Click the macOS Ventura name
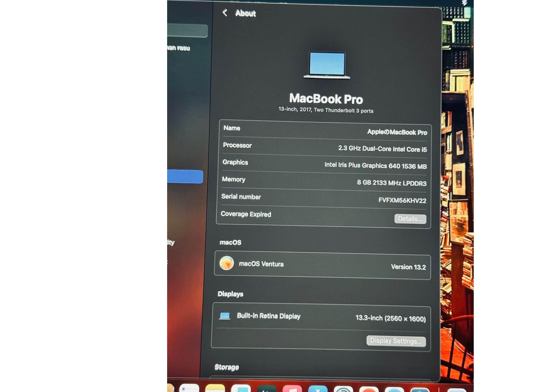This screenshot has width=541, height=392. click(x=261, y=264)
